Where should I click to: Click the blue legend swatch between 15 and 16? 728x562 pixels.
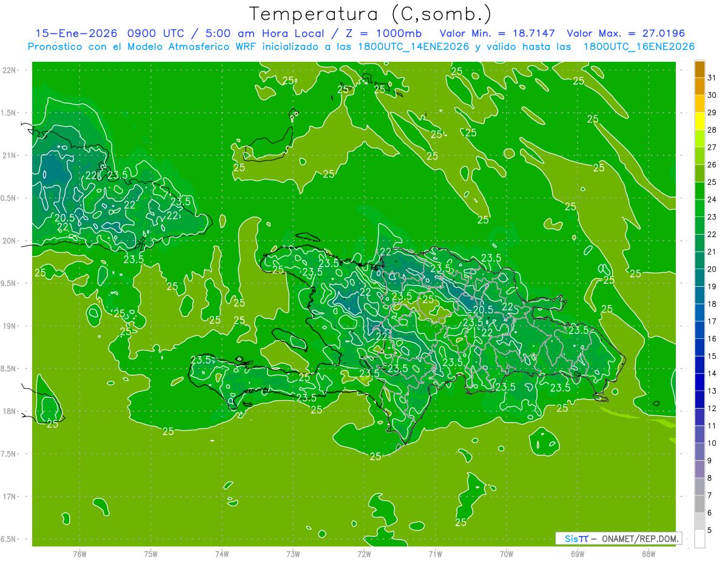(699, 348)
